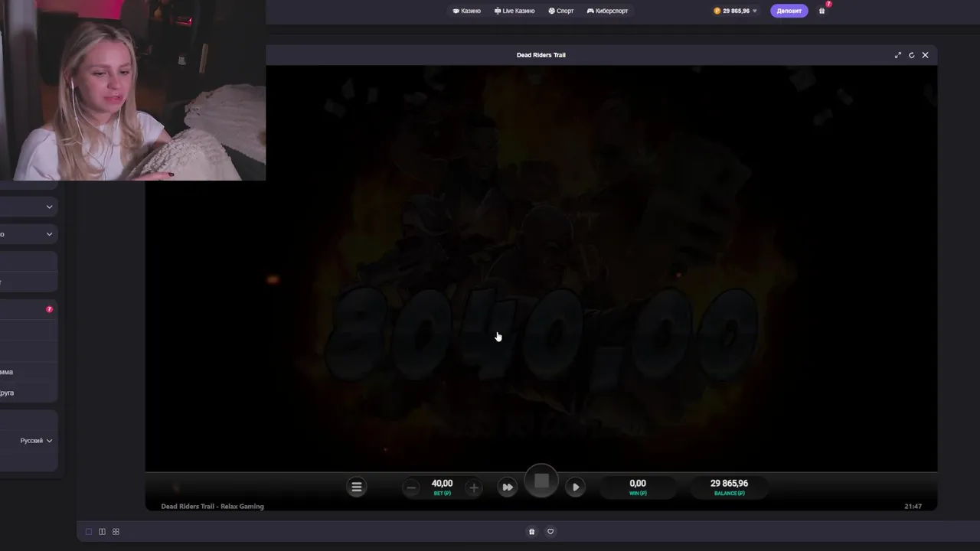980x551 pixels.
Task: Open autoplay with the play button
Action: 576,487
